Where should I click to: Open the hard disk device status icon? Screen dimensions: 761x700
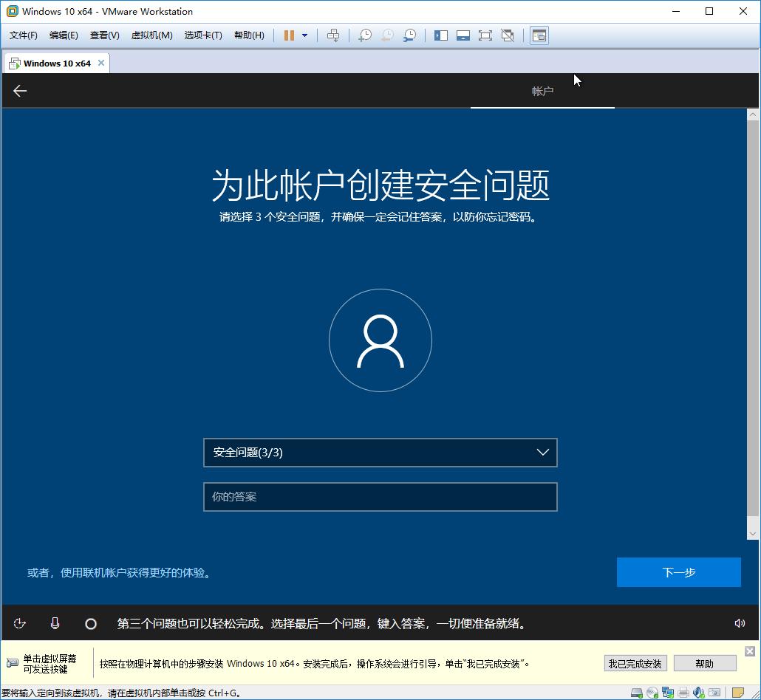(x=637, y=693)
